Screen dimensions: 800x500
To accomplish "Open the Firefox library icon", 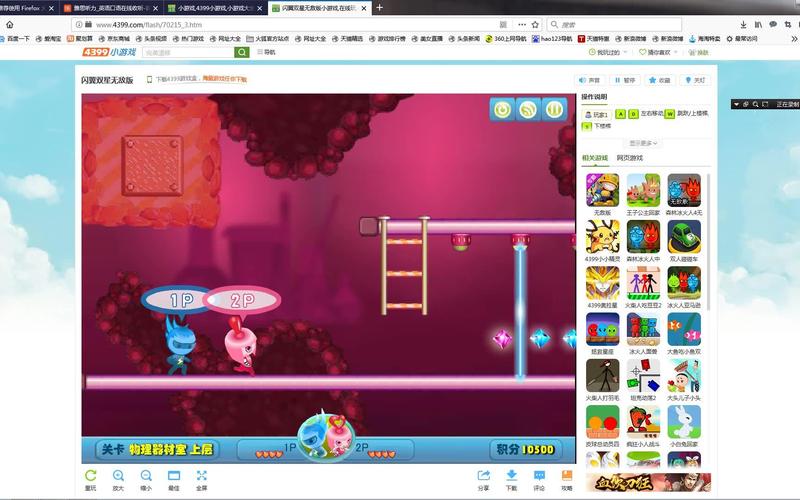I will 758,24.
